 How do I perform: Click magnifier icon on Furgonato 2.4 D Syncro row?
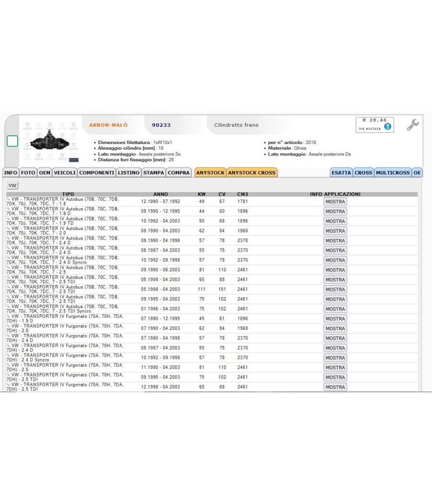[8, 355]
